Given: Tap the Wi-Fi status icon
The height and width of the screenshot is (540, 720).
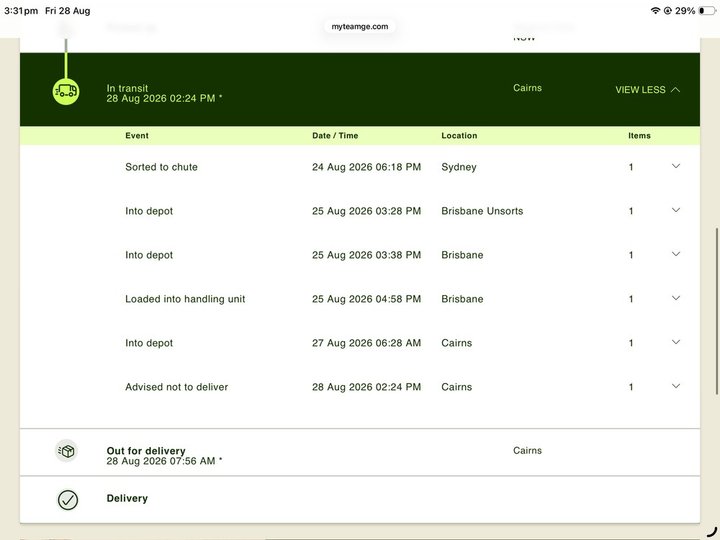Looking at the screenshot, I should pos(655,11).
